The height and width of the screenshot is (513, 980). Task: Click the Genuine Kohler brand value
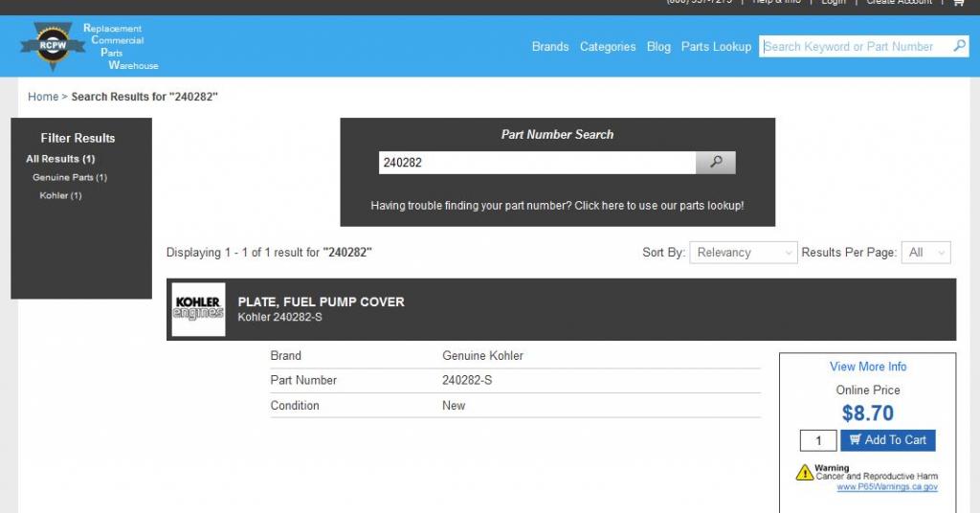click(x=482, y=355)
